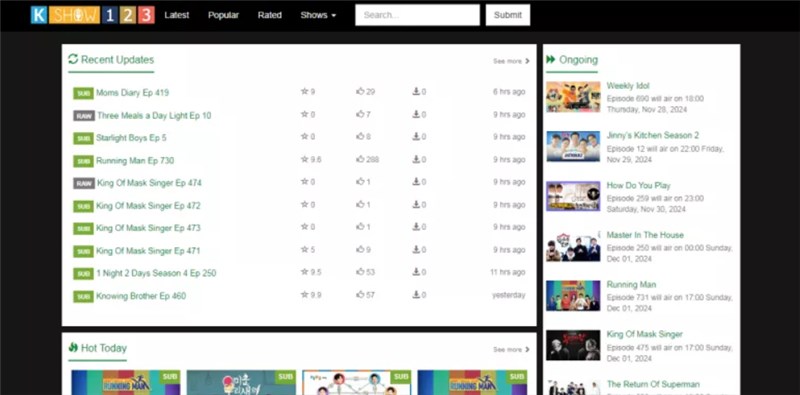This screenshot has height=395, width=800.
Task: Click King Of Mask Singer thumbnail in Ongoing
Action: click(573, 345)
